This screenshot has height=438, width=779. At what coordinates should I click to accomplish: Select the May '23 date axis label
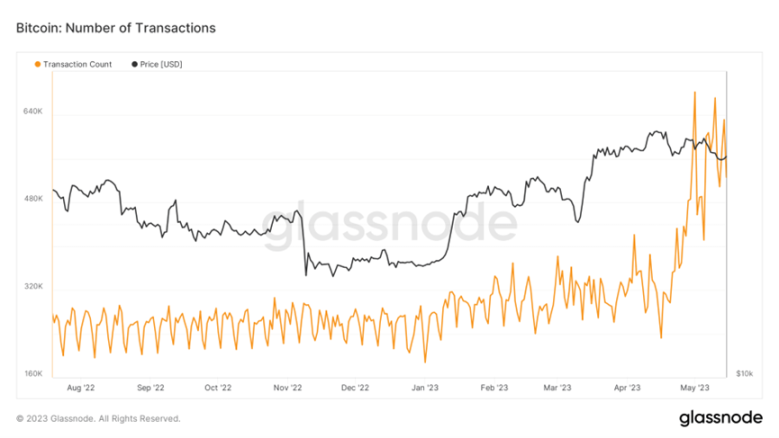coord(695,387)
